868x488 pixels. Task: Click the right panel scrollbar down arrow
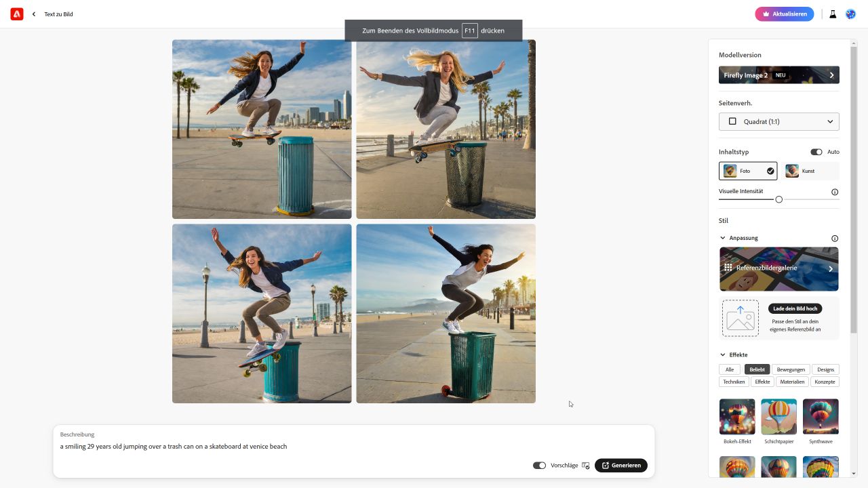pos(854,473)
